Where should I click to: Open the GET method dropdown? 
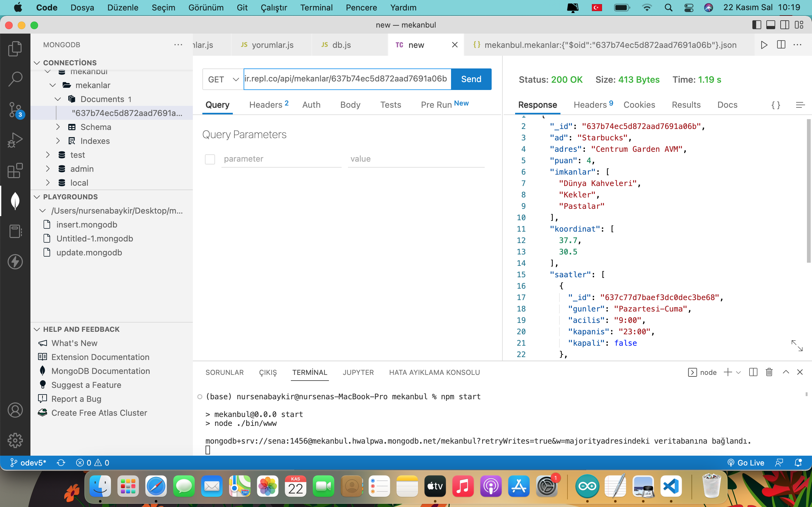point(222,79)
